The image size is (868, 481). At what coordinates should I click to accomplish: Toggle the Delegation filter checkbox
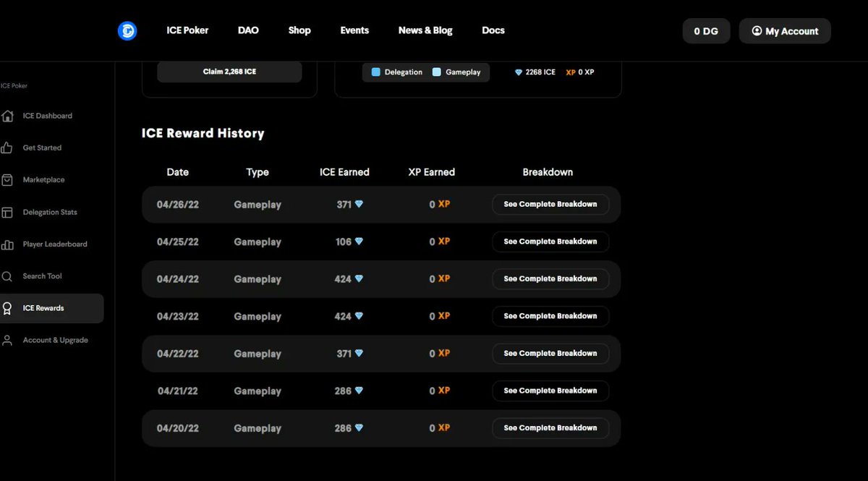coord(375,72)
